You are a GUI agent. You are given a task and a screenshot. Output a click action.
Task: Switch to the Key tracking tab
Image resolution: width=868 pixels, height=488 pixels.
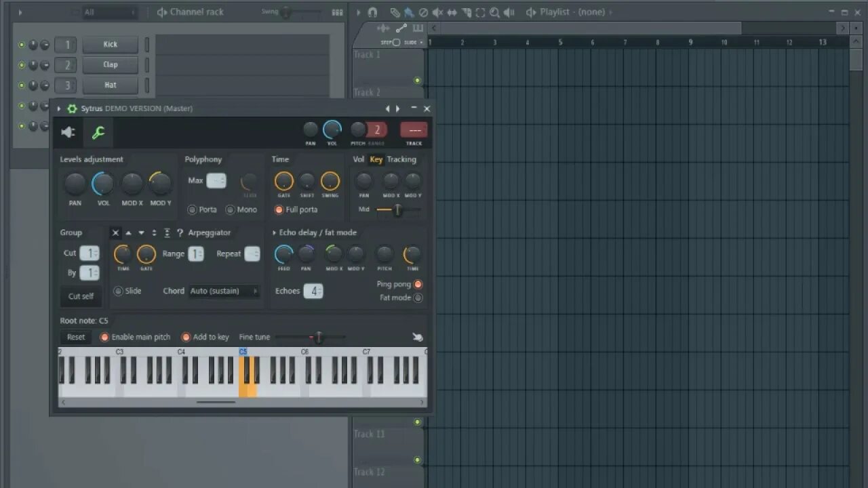(376, 159)
